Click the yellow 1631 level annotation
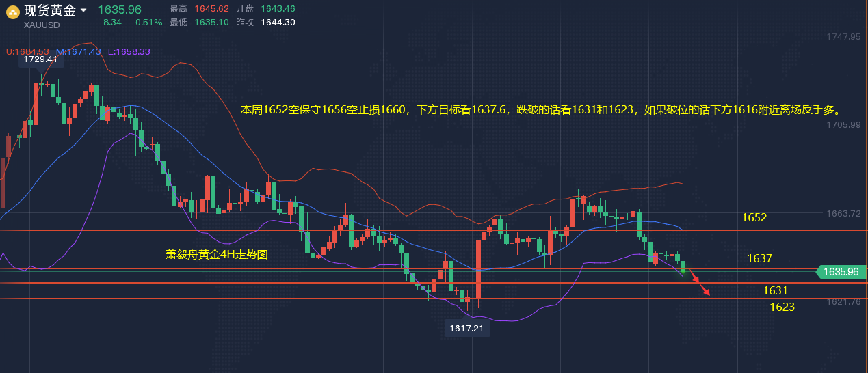Screen dimensions: 868x373 [776, 291]
